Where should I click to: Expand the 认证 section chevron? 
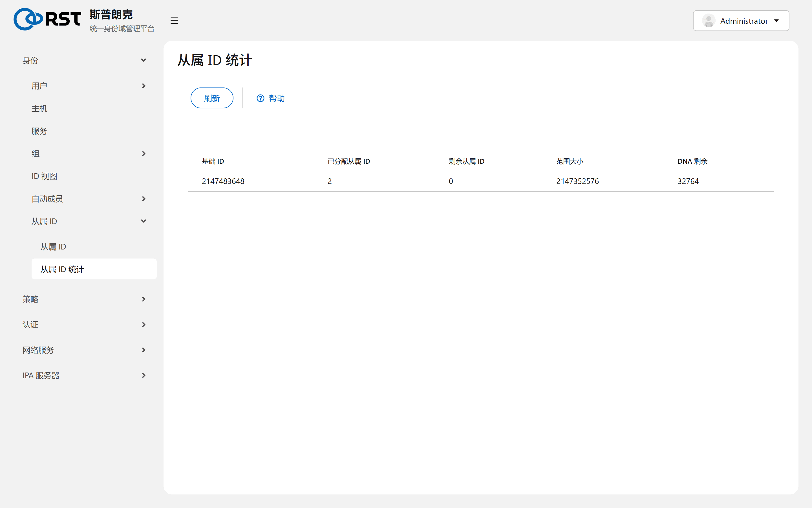[144, 325]
